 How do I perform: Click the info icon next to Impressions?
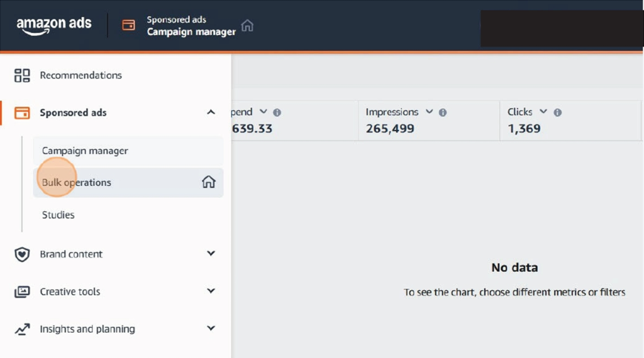tap(443, 112)
